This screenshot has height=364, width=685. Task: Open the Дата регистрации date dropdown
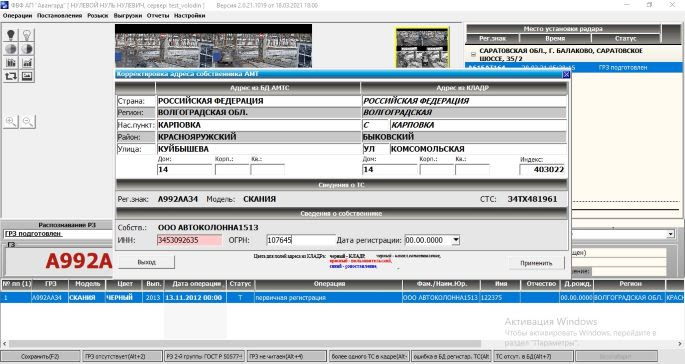[456, 240]
